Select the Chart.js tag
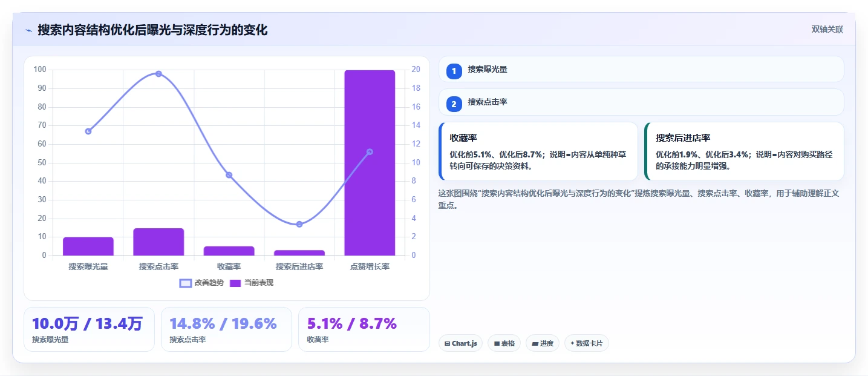 (460, 343)
